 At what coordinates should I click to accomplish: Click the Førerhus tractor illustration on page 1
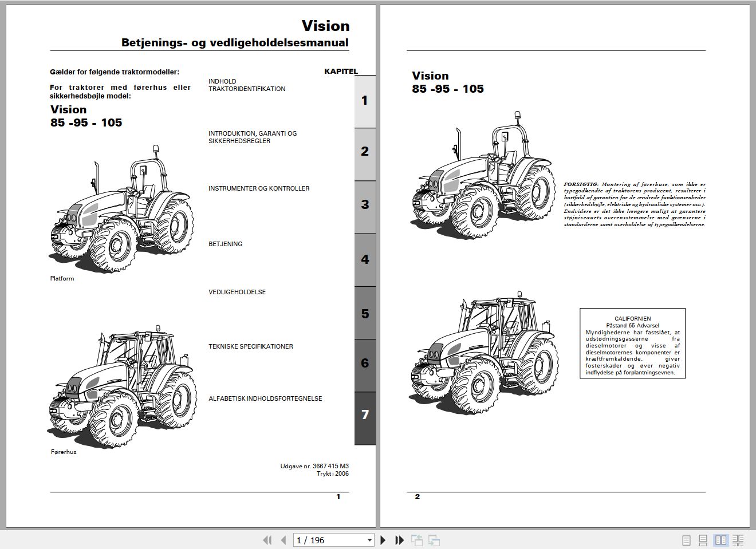(121, 386)
